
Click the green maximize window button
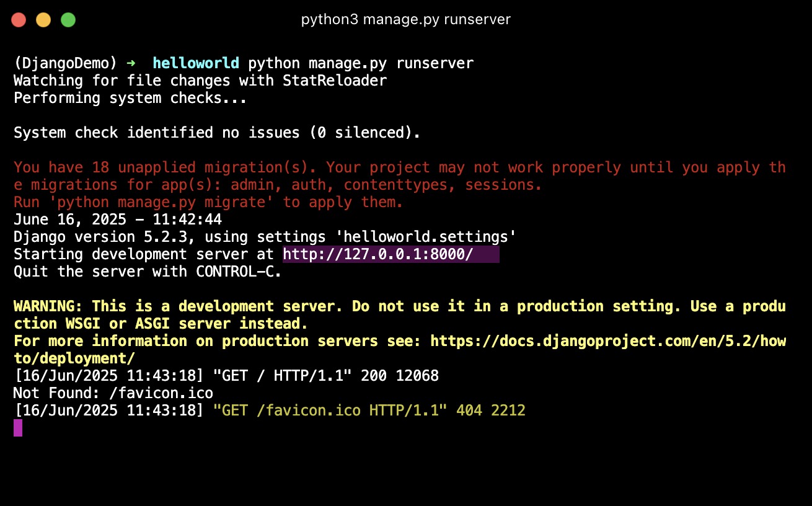68,20
